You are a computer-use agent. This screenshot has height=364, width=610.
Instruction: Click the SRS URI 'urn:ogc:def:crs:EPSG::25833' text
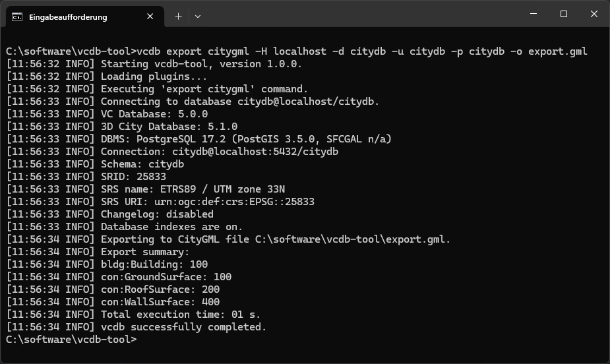[x=234, y=202]
